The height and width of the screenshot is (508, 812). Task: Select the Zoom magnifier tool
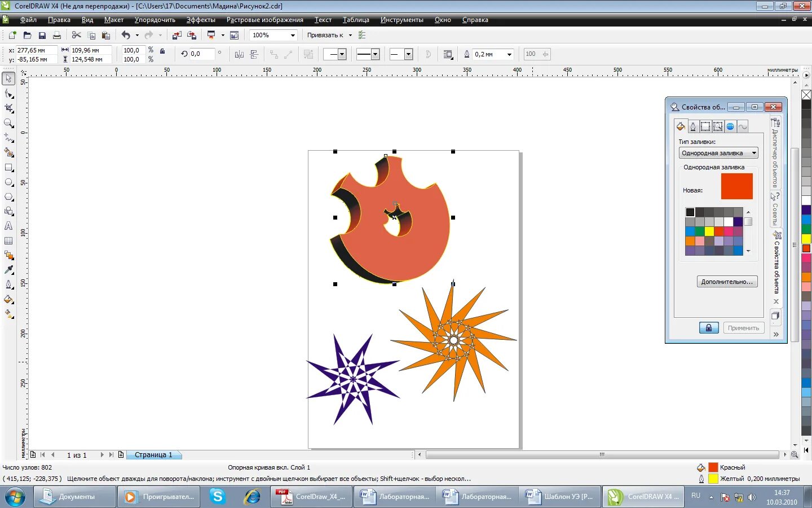point(9,123)
